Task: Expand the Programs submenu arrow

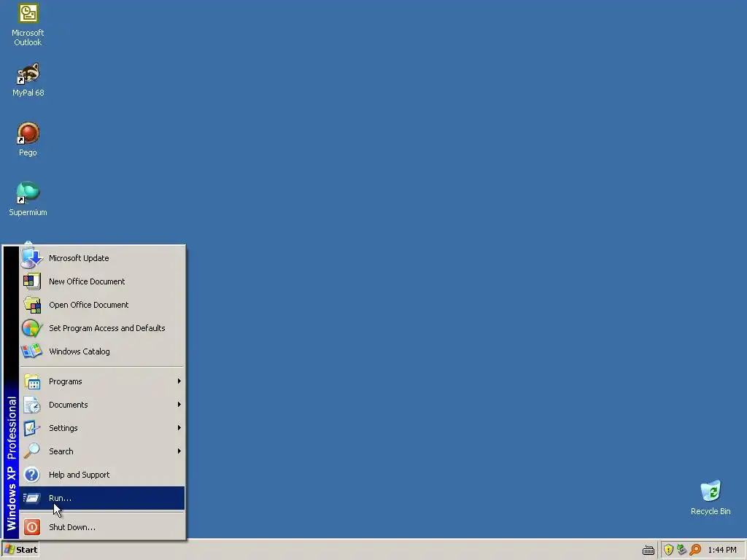Action: (179, 381)
